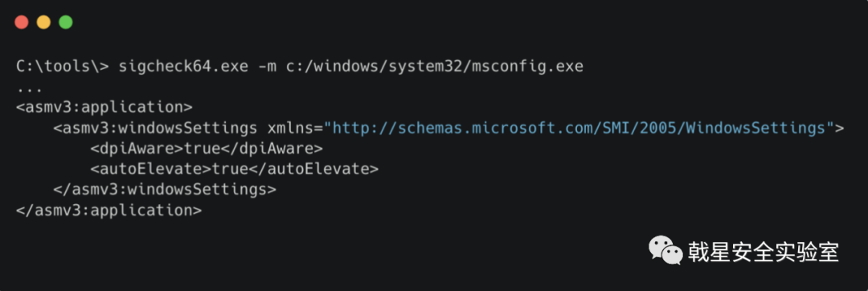Click the closing asmv3:windowsSettings tag
The image size is (868, 291).
pos(165,190)
